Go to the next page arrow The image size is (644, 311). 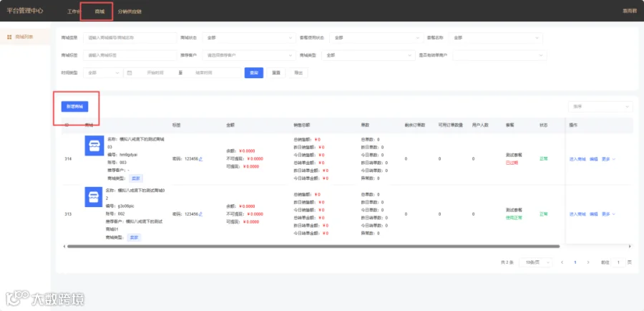coord(588,262)
